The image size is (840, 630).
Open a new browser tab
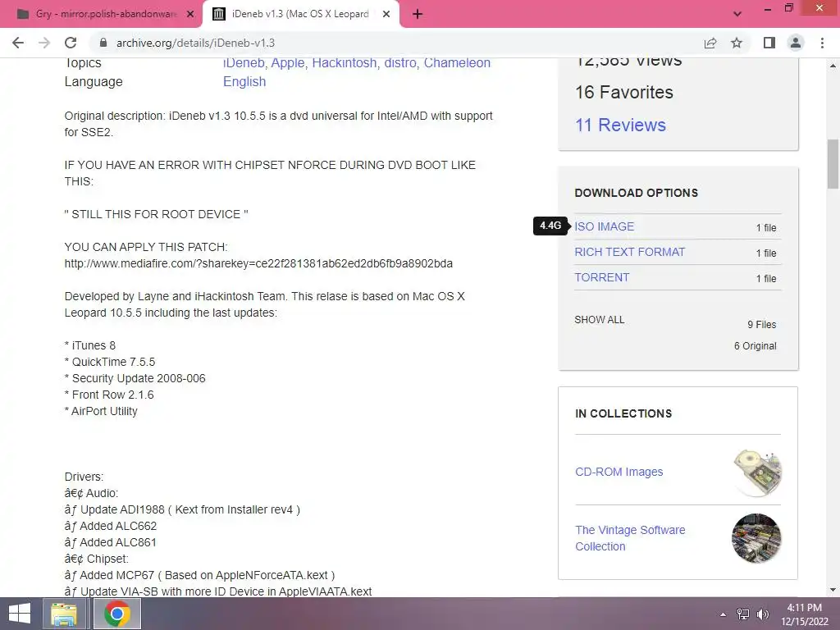418,15
